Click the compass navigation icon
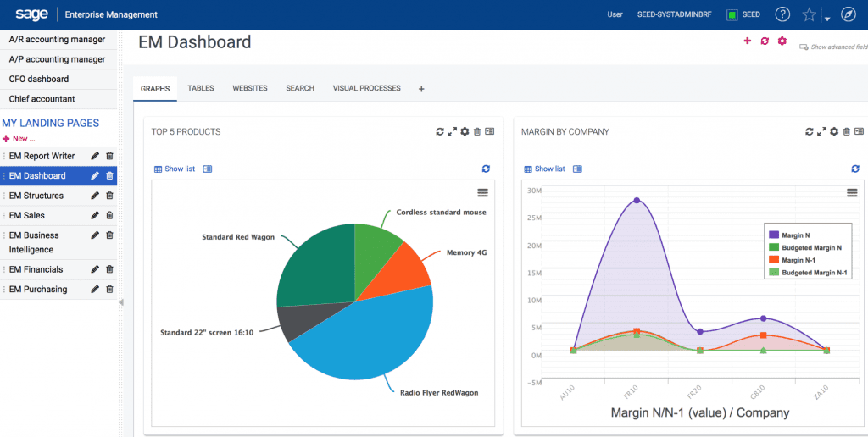868x437 pixels. point(848,15)
